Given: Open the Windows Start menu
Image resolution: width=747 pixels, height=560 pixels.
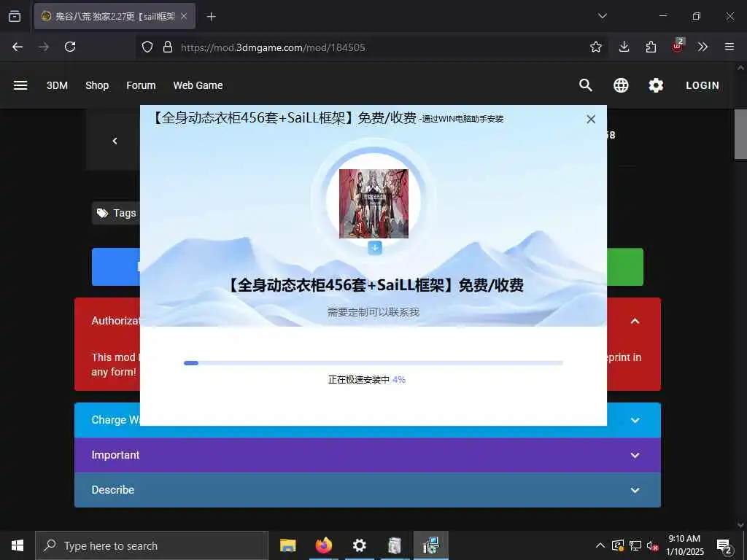Looking at the screenshot, I should click(x=18, y=545).
